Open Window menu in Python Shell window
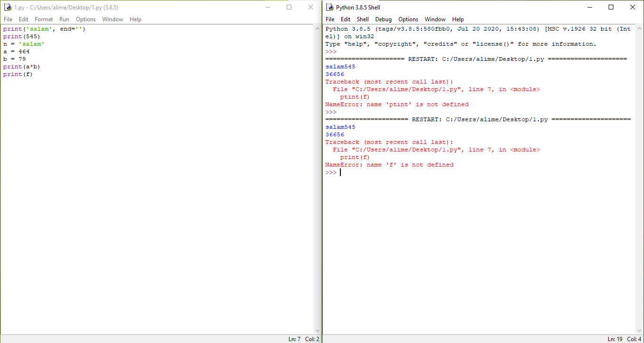 click(x=435, y=19)
